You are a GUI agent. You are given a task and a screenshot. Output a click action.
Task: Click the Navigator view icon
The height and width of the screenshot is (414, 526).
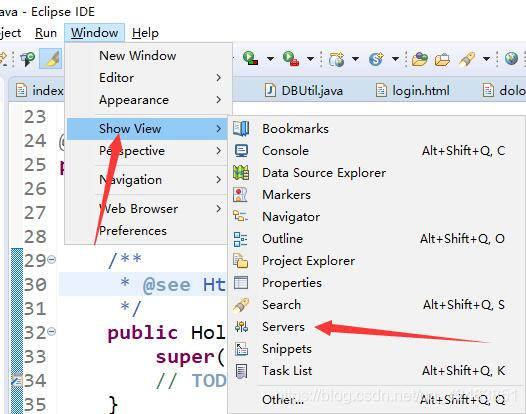241,216
